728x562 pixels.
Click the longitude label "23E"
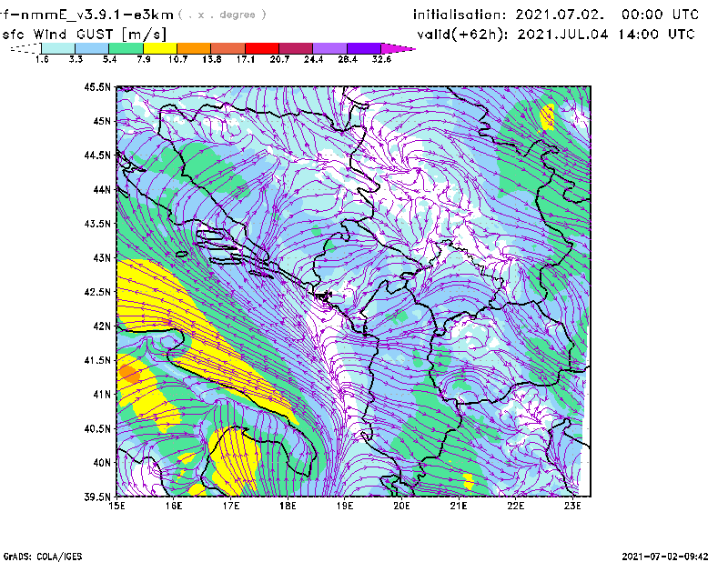point(572,506)
